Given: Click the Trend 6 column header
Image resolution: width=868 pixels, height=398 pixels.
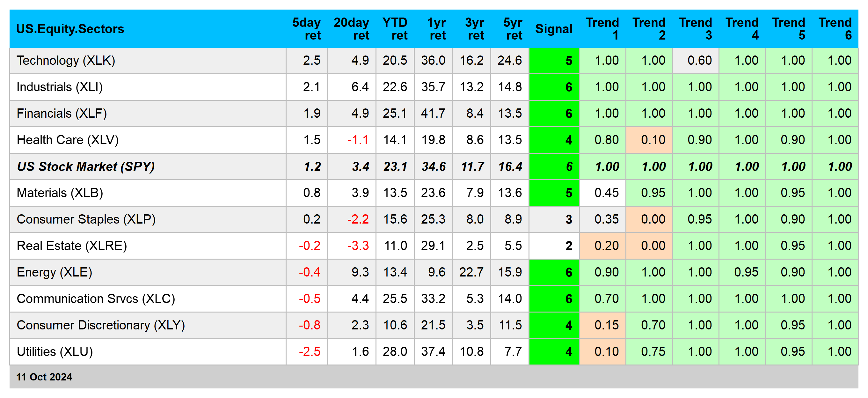Looking at the screenshot, I should pyautogui.click(x=835, y=29).
